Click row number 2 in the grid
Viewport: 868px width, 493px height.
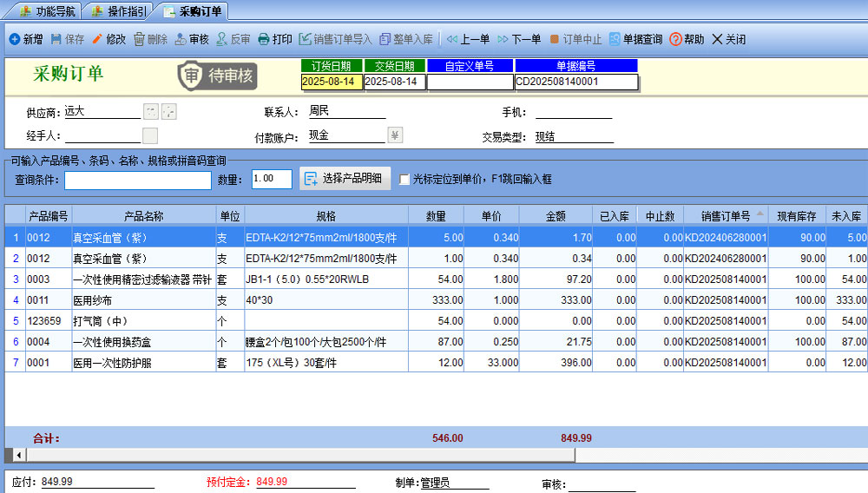click(x=16, y=259)
